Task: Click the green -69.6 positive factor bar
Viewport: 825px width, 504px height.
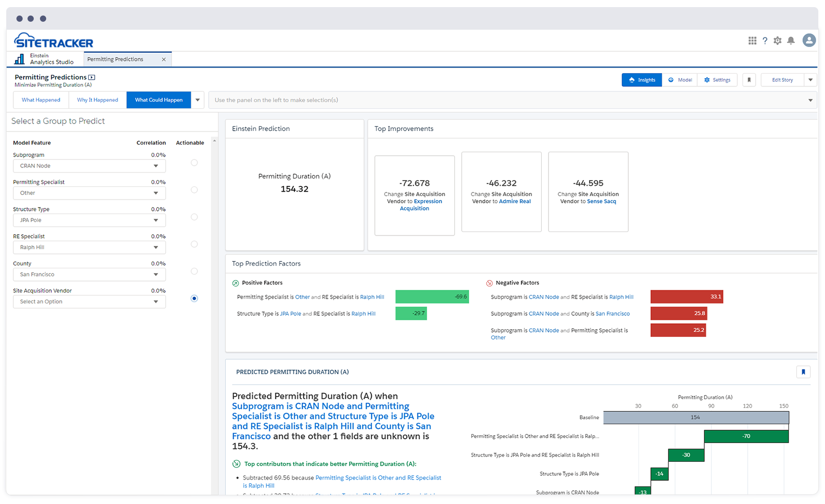Action: tap(432, 297)
